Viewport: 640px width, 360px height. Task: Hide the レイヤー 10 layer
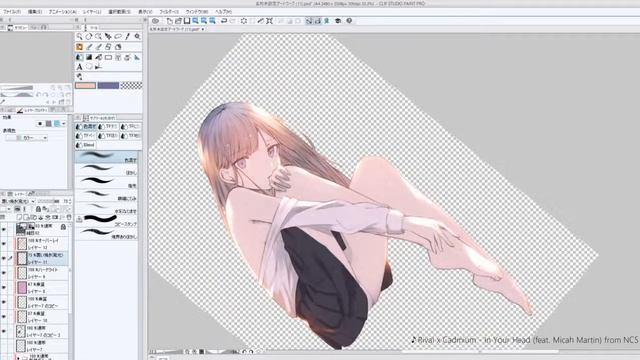(x=4, y=316)
